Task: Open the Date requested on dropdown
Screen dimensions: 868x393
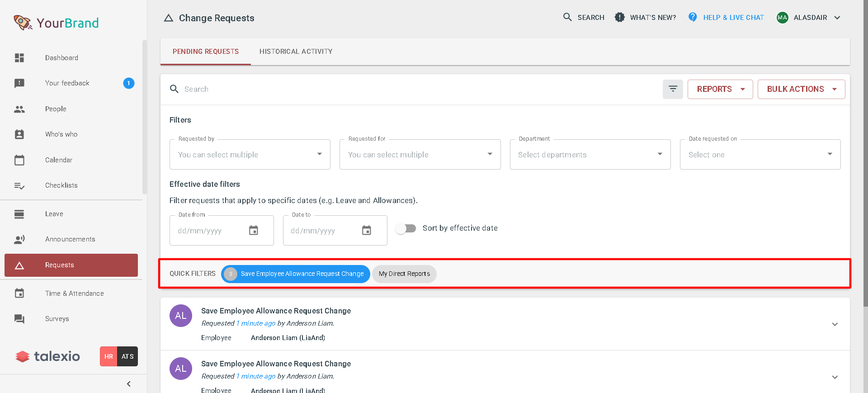Action: [x=760, y=155]
